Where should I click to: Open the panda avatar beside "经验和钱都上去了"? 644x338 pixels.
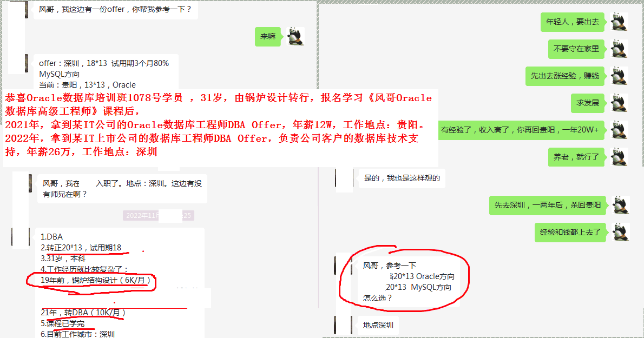pos(621,232)
